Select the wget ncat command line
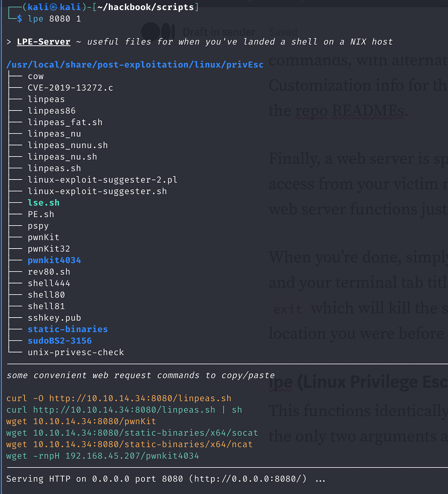This screenshot has height=494, width=448. coord(130,444)
